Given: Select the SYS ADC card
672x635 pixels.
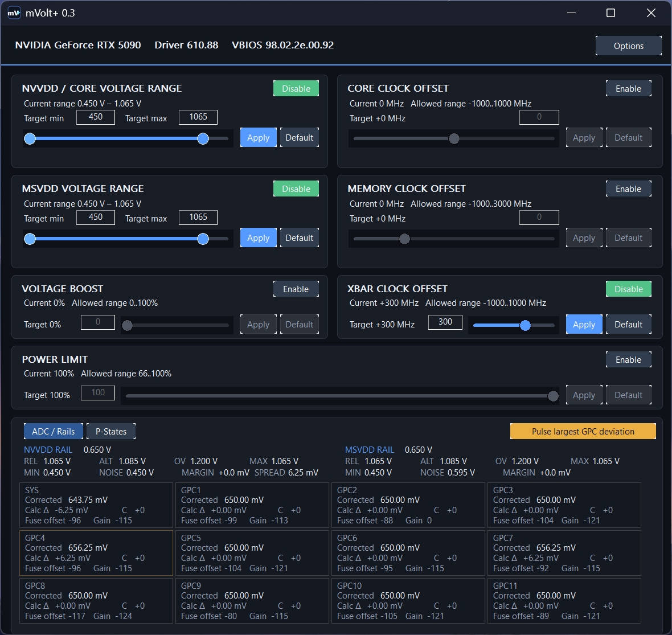Looking at the screenshot, I should (96, 505).
